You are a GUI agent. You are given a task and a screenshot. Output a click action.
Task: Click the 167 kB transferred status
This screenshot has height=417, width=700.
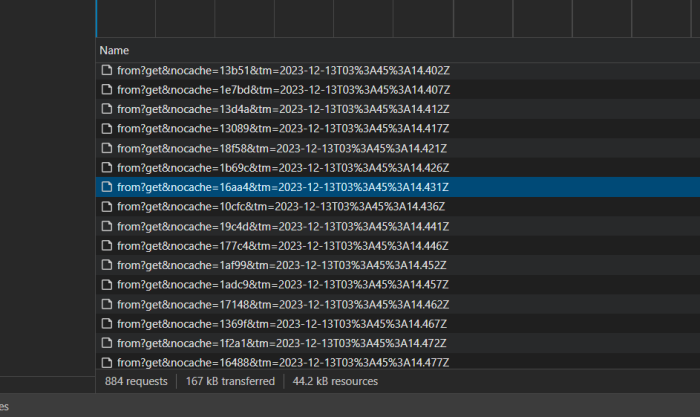[230, 381]
